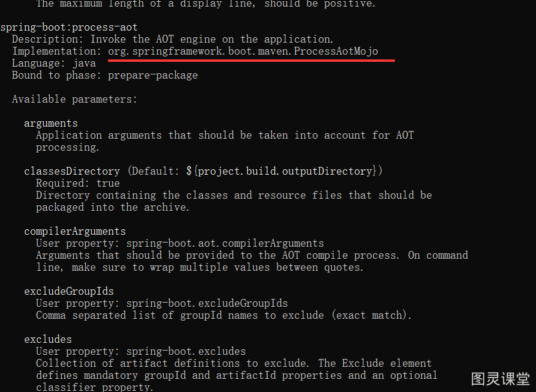Click the 'Language: java' line
Screen dimensions: 536x392
(x=54, y=63)
